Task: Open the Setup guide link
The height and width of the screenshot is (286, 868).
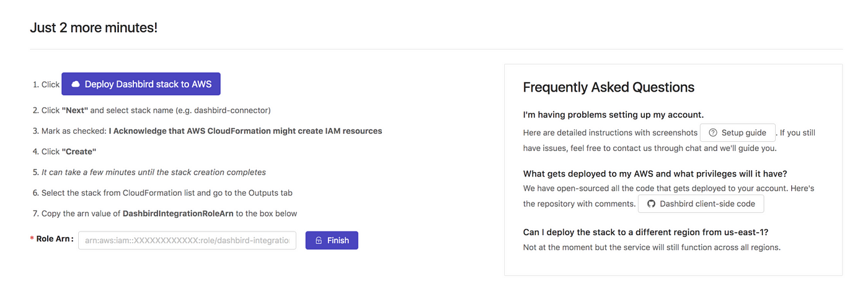Action: (x=738, y=132)
